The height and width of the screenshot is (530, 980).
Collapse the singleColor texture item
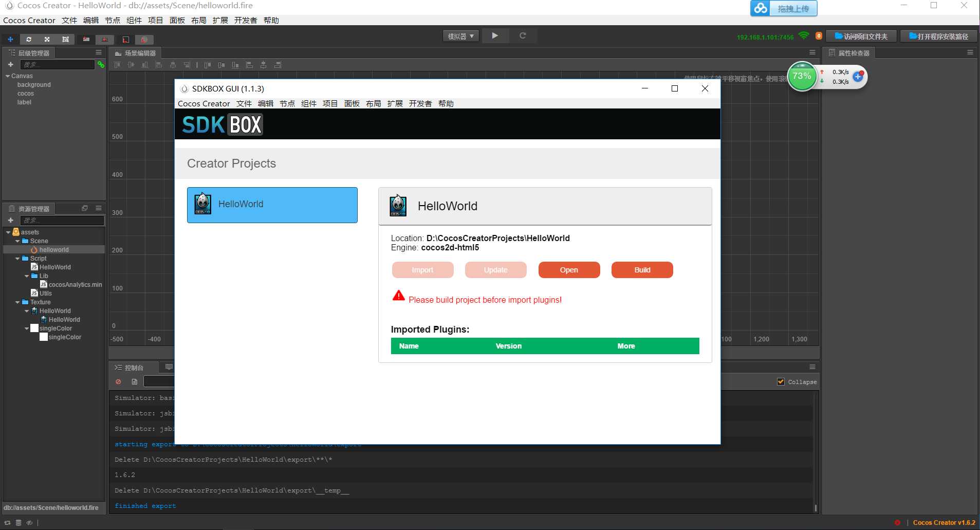pos(27,328)
